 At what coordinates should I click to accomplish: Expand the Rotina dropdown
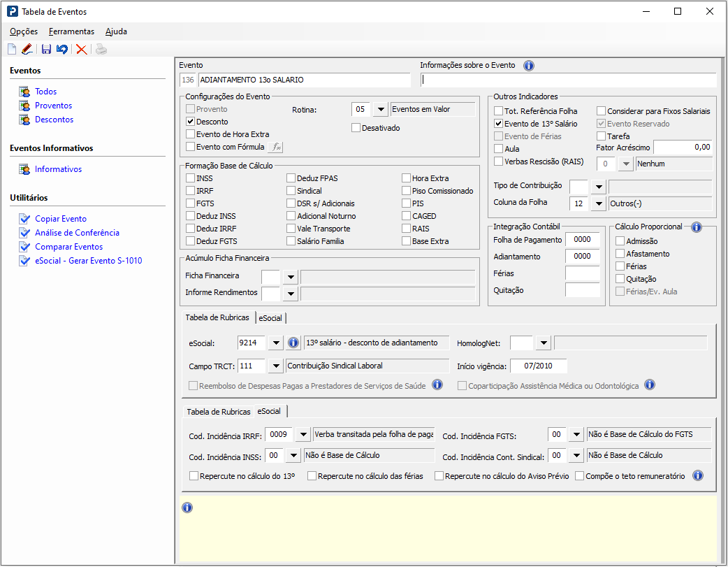[x=380, y=109]
